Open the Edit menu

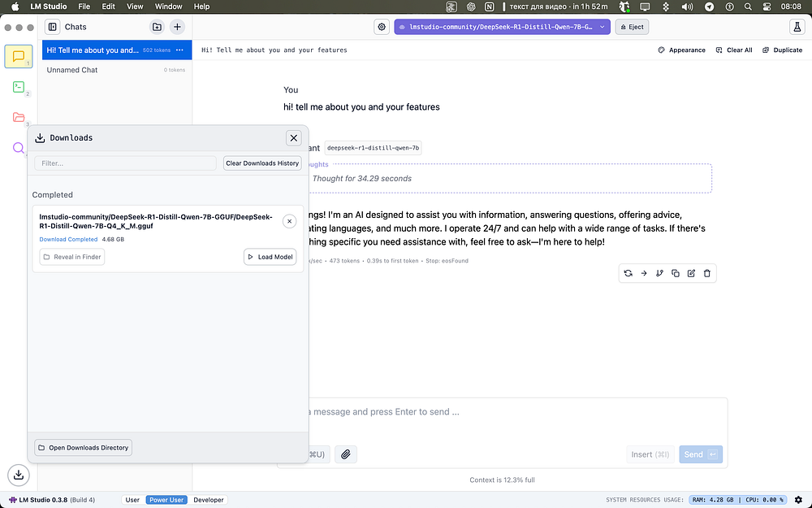click(108, 7)
